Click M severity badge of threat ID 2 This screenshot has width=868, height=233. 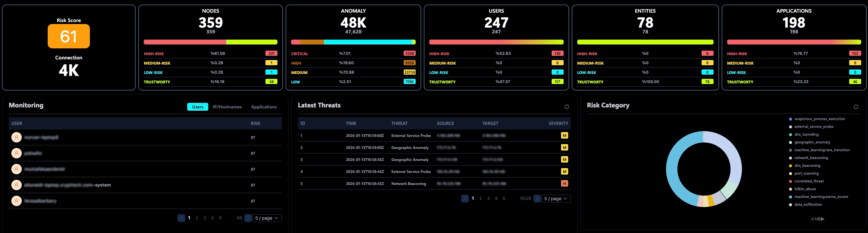[x=564, y=148]
